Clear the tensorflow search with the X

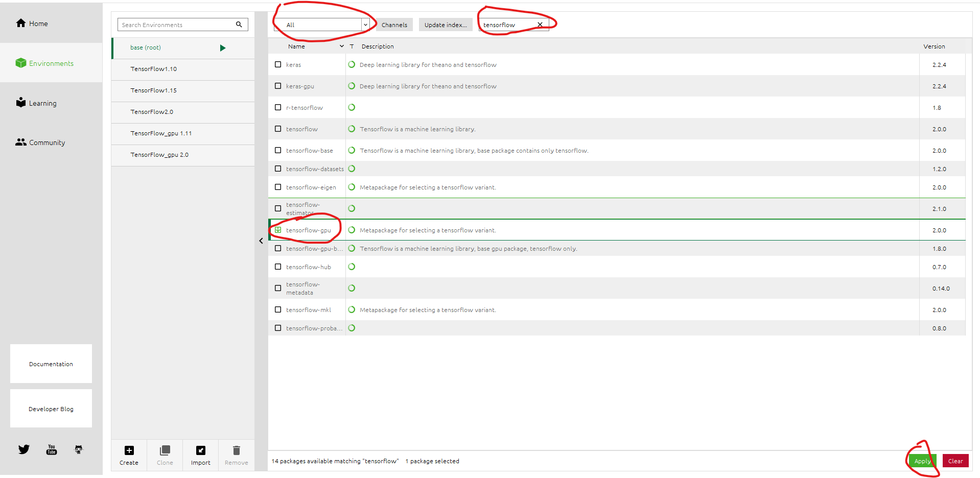coord(540,25)
